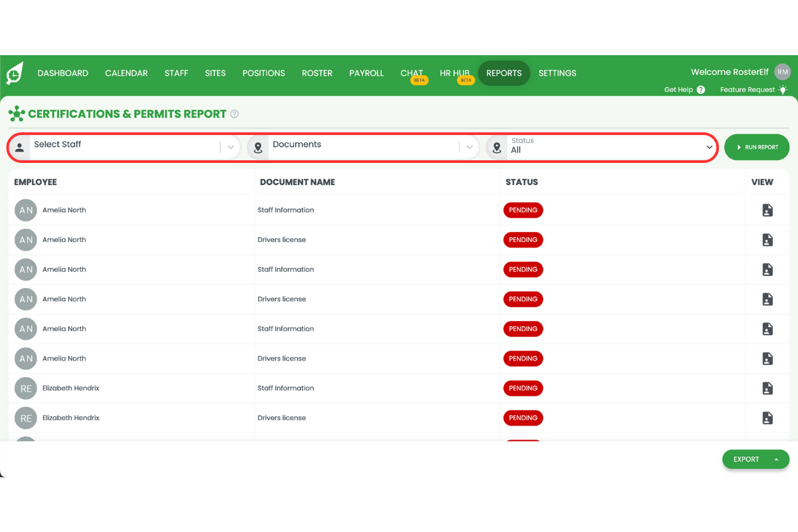
Task: Click the RosterElf logo icon
Action: click(13, 73)
